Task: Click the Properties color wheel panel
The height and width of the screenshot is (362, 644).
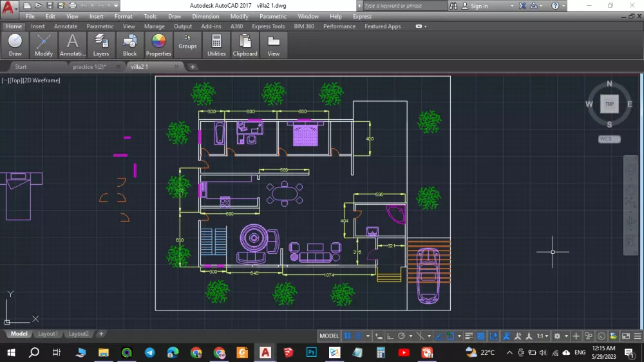Action: [158, 45]
